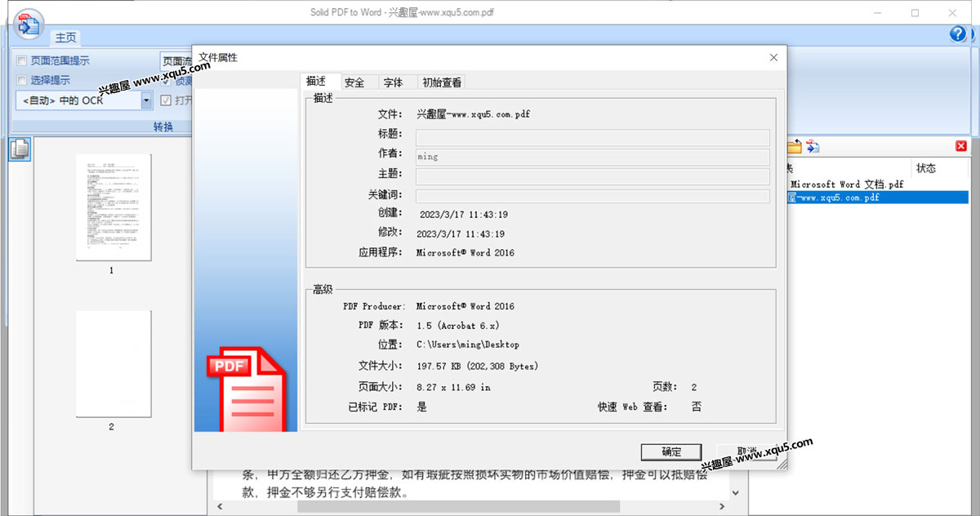The width and height of the screenshot is (980, 516).
Task: Switch to the 初始查看 tab
Action: pos(442,82)
